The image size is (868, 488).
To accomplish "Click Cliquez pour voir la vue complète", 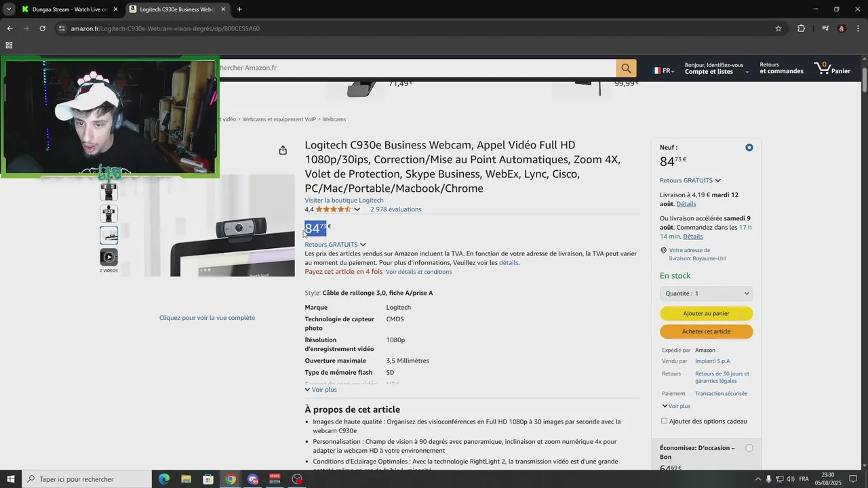I will (x=207, y=318).
